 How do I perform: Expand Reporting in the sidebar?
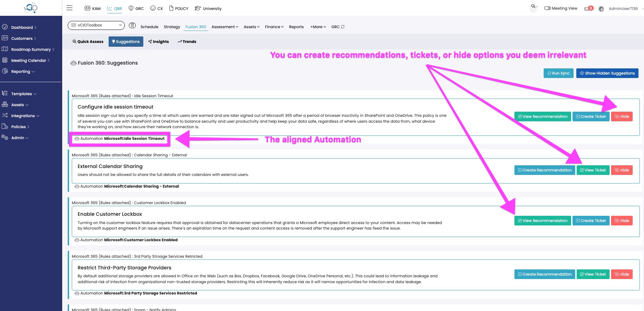[23, 71]
